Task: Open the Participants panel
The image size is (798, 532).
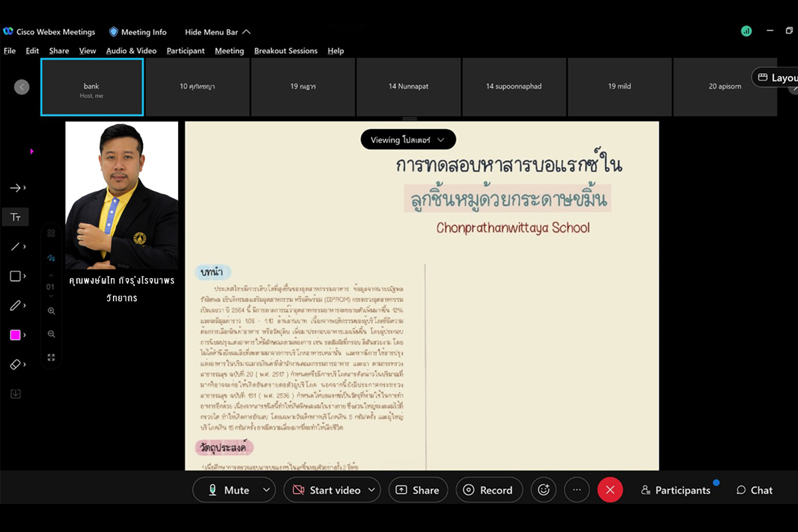Action: tap(675, 490)
